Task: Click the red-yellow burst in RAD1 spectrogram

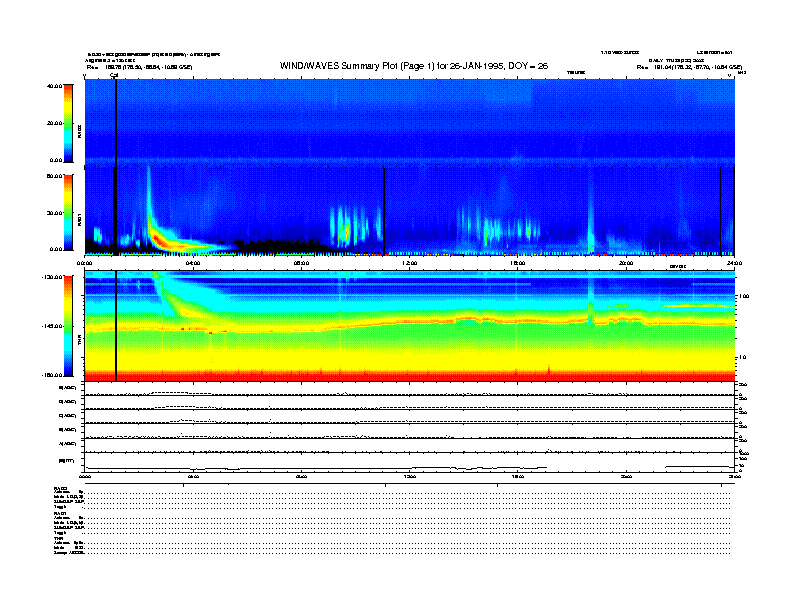Action: click(x=163, y=240)
